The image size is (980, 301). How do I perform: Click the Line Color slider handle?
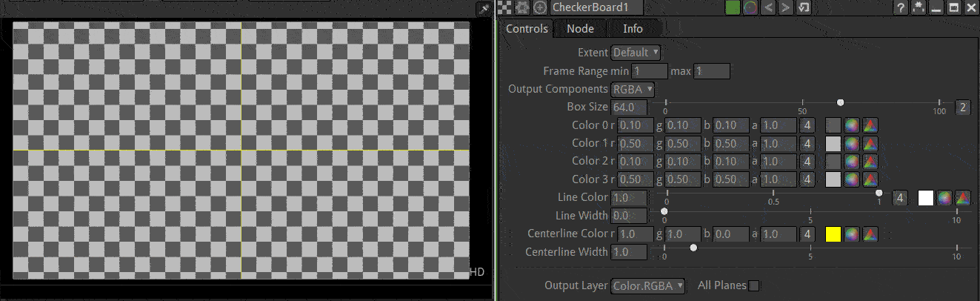pyautogui.click(x=879, y=193)
